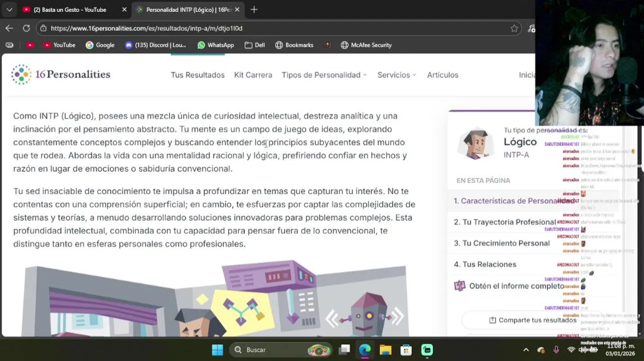The image size is (644, 361).
Task: Jump to Tu Trayectoria Profesional section
Action: [x=505, y=222]
